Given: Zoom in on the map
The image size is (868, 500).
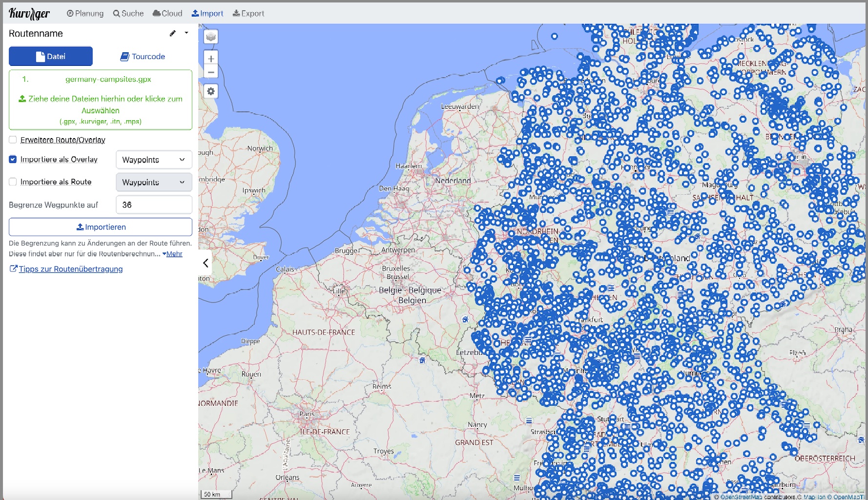Looking at the screenshot, I should 211,58.
